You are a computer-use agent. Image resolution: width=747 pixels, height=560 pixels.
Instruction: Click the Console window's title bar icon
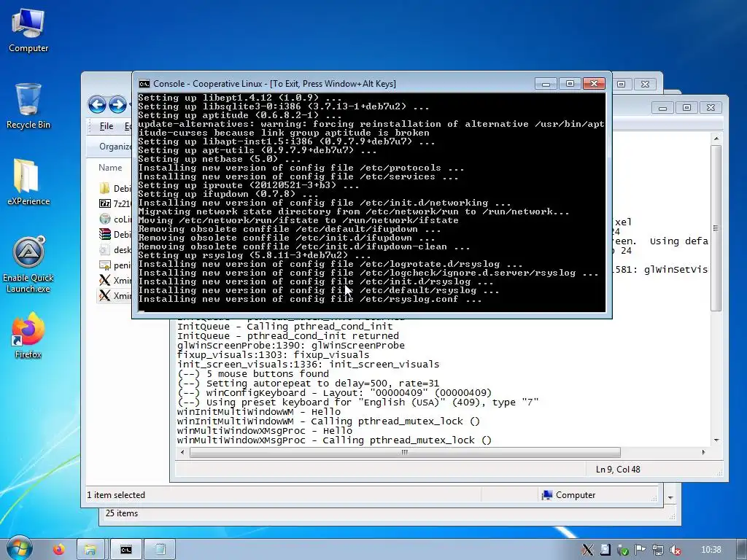click(x=144, y=84)
